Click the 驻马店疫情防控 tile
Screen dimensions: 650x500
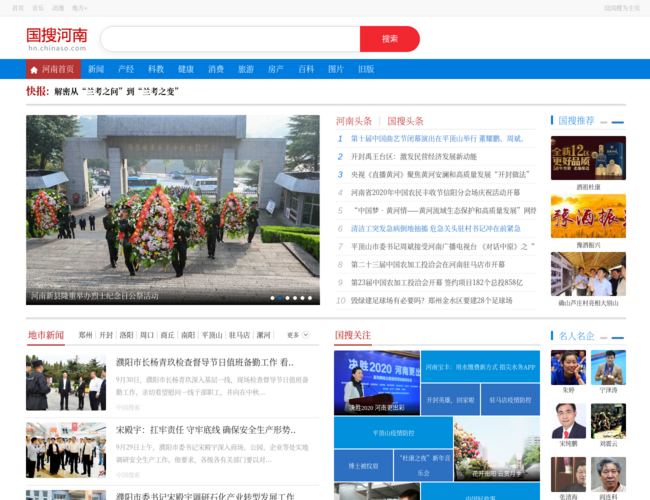coord(510,400)
